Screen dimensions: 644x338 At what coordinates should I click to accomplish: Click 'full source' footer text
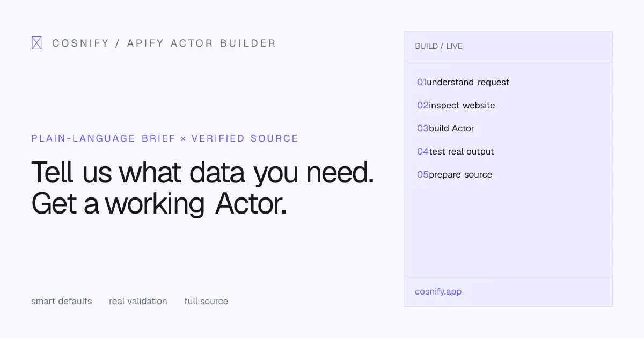click(x=206, y=301)
